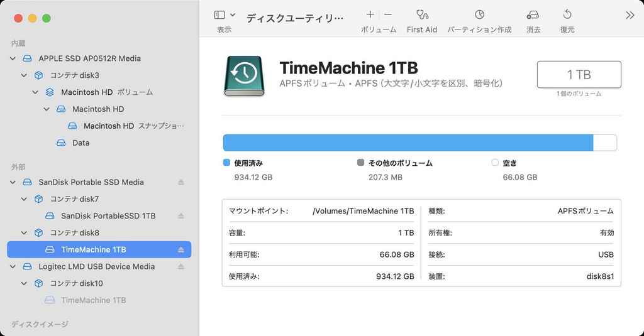
Task: Click the 934.12 GB value in the 使用済み row
Action: pyautogui.click(x=395, y=276)
